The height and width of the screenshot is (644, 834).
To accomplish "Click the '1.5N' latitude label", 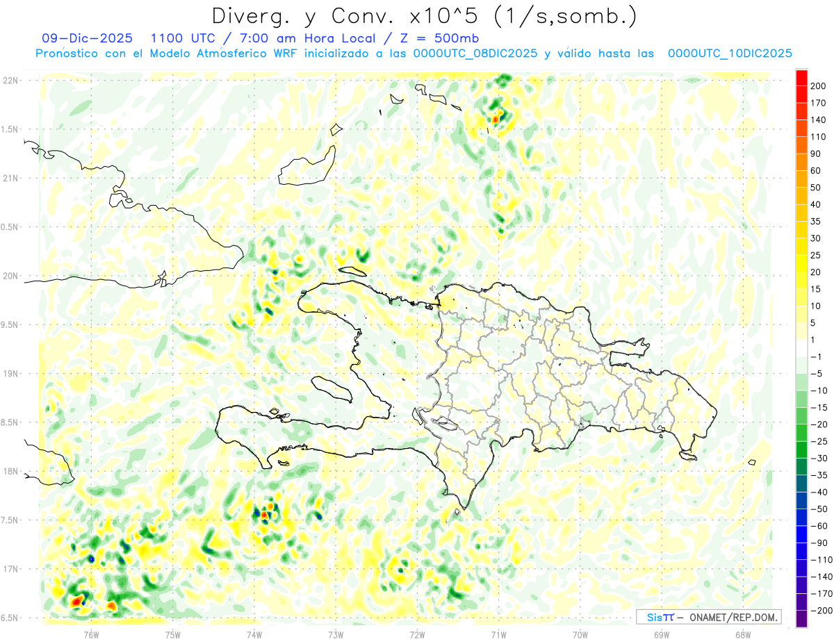I will click(10, 129).
